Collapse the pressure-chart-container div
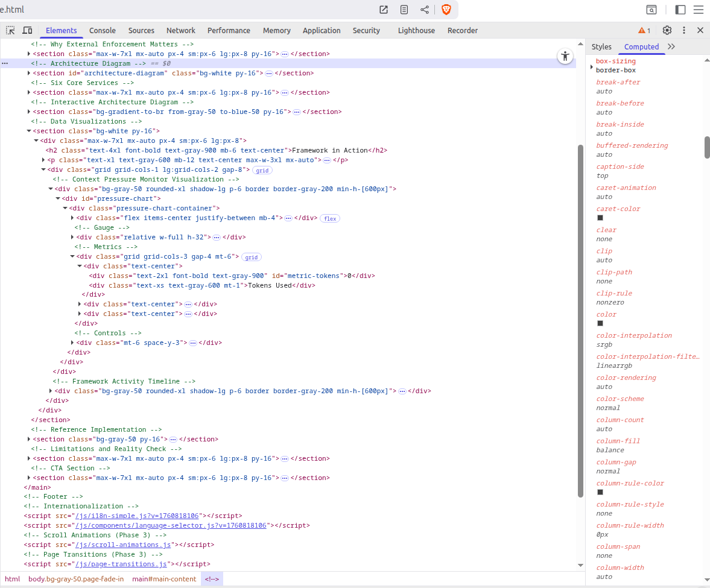Screen dimensions: 710x588 65,209
